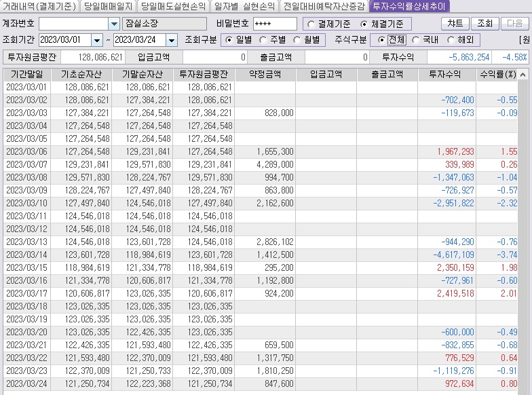Click the start date field 2023/03/01
The image size is (532, 395).
tap(65, 41)
